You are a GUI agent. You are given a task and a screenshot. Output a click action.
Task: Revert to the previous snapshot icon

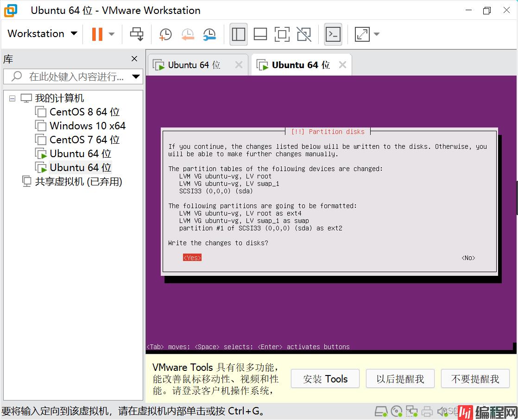pos(188,34)
